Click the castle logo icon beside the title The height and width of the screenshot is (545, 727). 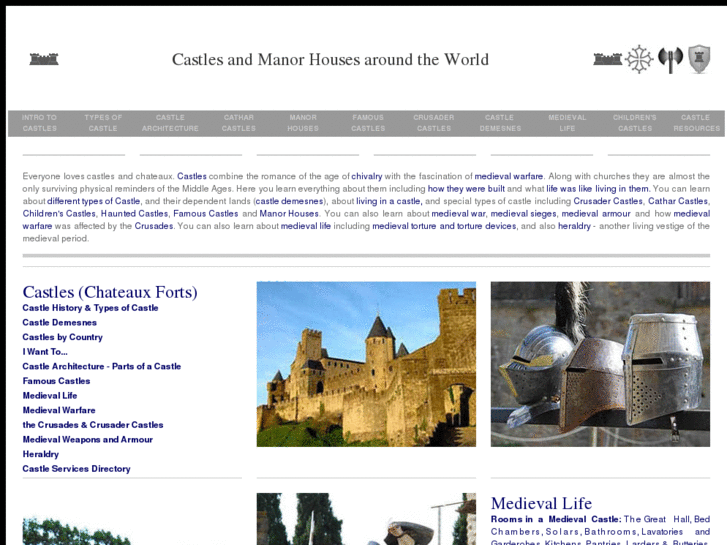44,59
